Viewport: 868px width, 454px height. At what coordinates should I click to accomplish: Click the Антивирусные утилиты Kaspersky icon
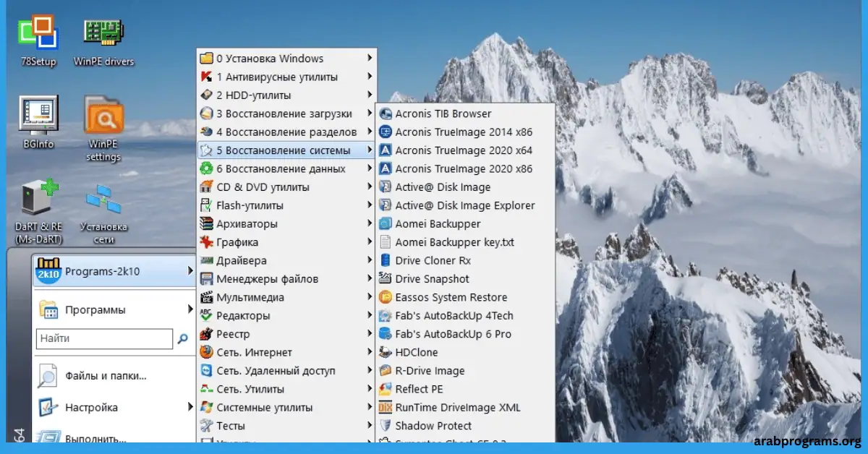click(x=205, y=77)
